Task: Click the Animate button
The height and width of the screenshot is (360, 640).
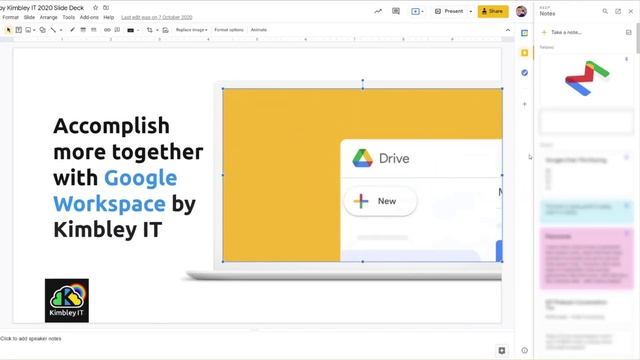Action: click(x=259, y=30)
